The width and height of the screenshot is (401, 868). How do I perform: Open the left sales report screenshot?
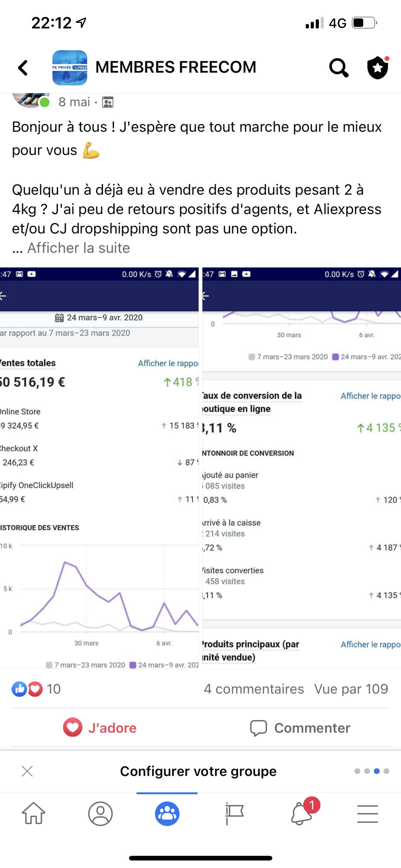[x=99, y=468]
